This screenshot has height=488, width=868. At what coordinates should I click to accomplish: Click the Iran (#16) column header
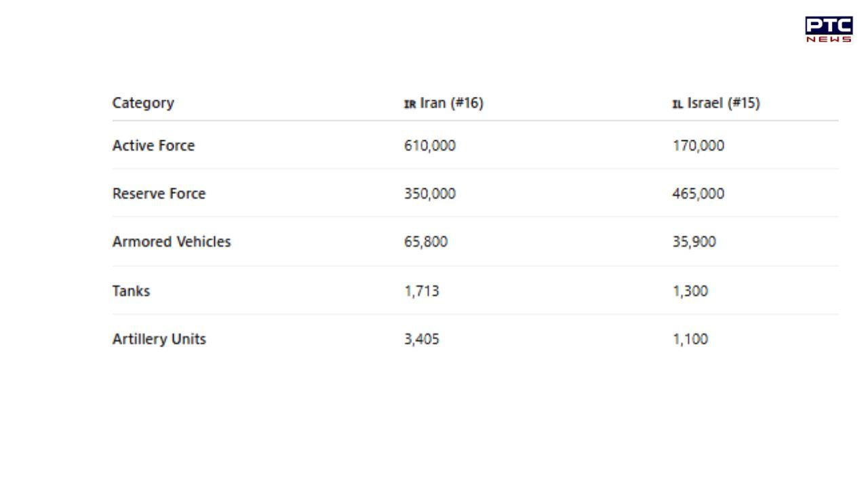pyautogui.click(x=451, y=103)
